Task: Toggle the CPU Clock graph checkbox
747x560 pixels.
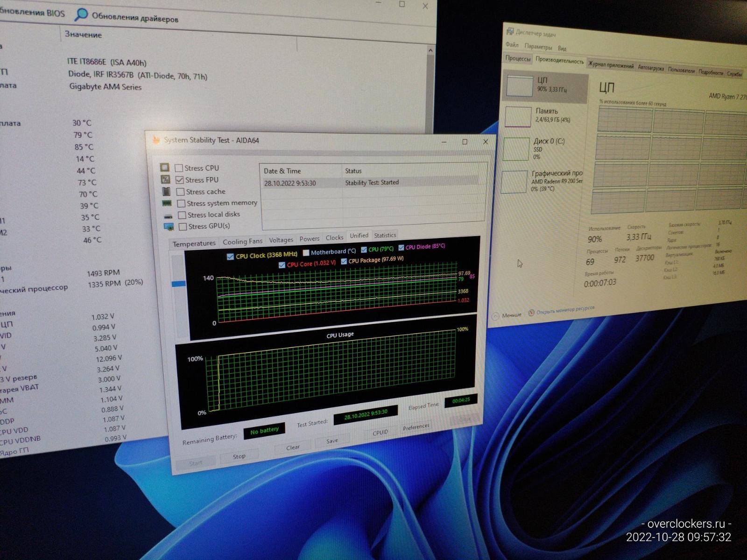Action: tap(230, 256)
